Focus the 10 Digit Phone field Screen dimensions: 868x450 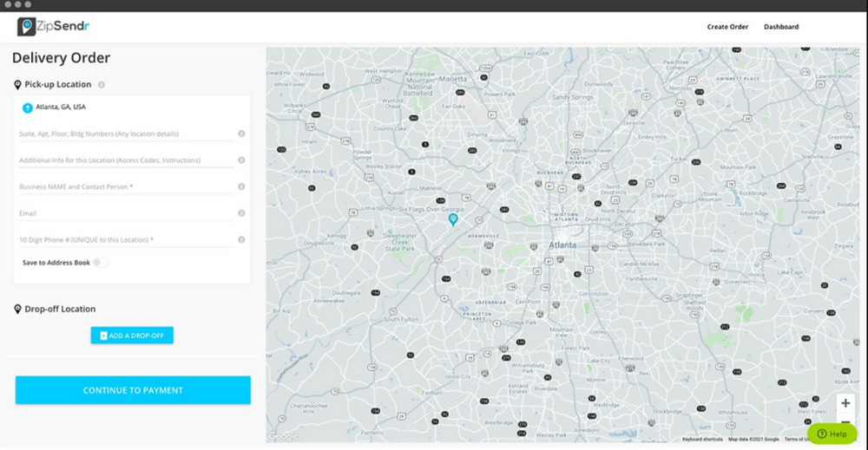click(x=126, y=240)
